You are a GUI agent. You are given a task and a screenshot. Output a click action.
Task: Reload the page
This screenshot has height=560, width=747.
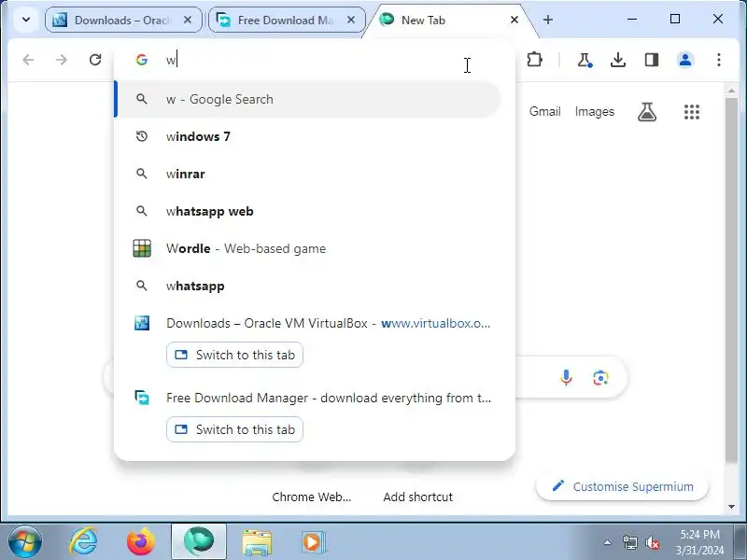[x=95, y=60]
